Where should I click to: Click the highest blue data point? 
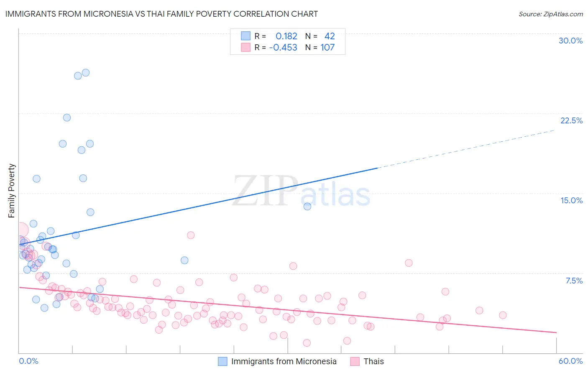coord(86,72)
